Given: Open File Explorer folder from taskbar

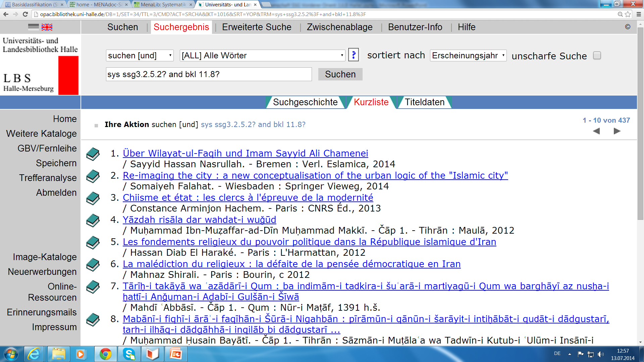Looking at the screenshot, I should (58, 354).
